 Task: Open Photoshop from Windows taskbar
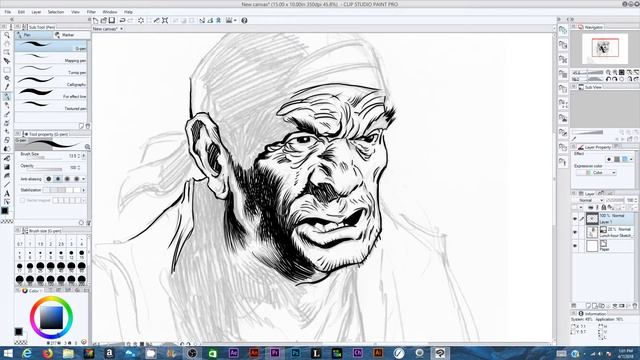[x=296, y=353]
